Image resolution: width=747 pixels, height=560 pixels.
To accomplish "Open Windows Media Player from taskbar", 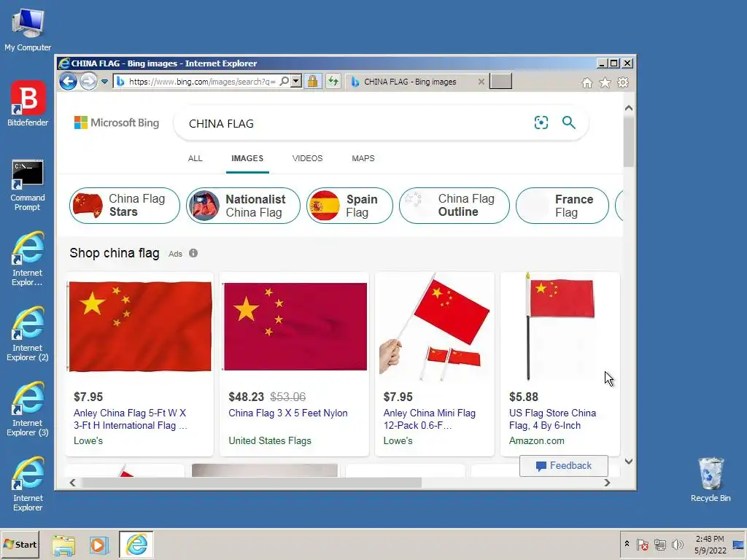I will pos(99,545).
